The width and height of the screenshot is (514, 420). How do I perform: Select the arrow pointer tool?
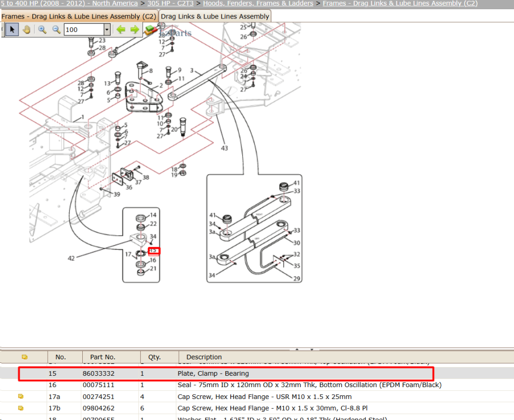pyautogui.click(x=12, y=30)
